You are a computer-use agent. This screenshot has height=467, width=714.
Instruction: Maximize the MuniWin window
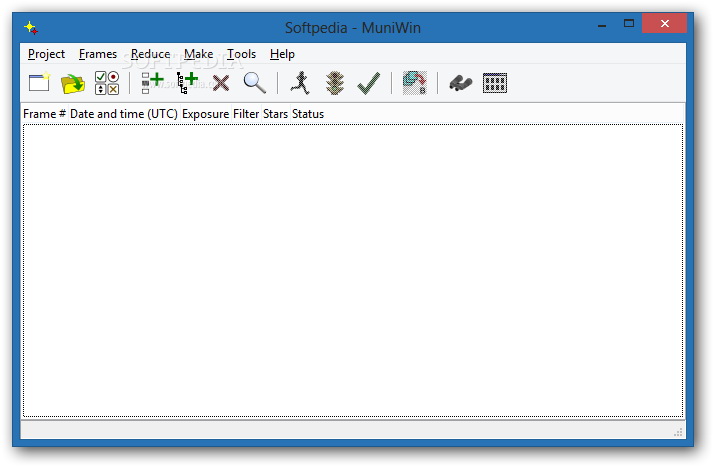(629, 24)
